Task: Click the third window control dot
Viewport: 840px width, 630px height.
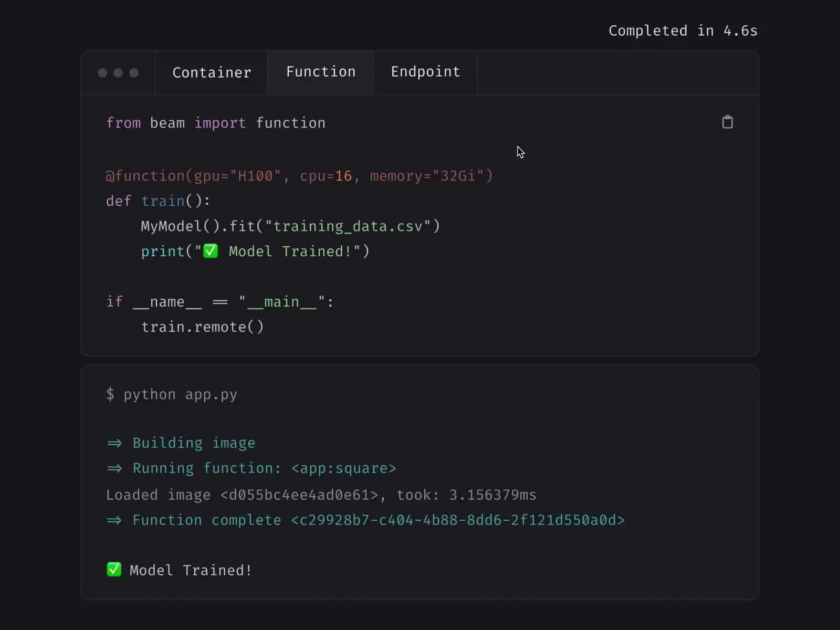Action: 134,73
